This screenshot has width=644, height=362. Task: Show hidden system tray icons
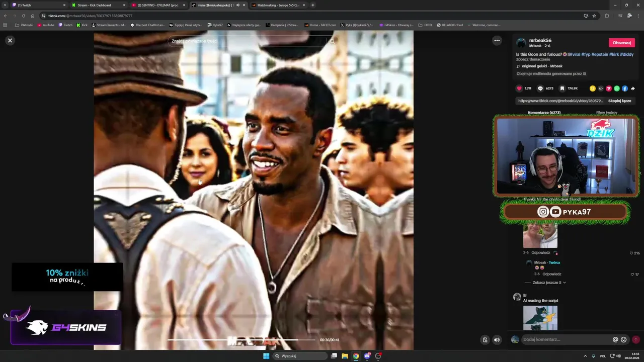[585, 356]
